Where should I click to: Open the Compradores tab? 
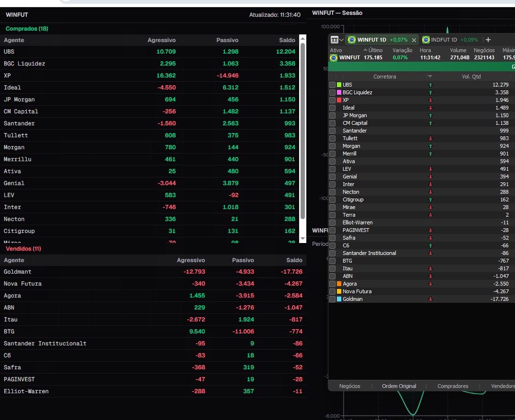tap(453, 386)
